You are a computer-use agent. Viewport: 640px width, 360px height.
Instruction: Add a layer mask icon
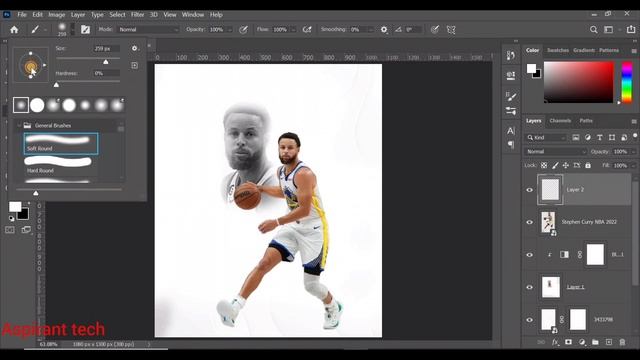click(x=569, y=342)
